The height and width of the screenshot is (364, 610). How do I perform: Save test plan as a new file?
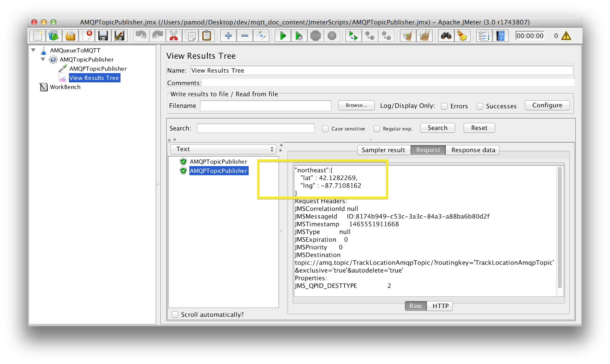(119, 36)
